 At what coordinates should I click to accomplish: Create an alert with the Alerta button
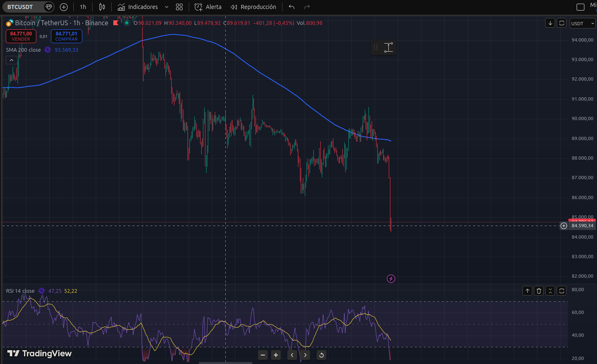click(x=208, y=7)
